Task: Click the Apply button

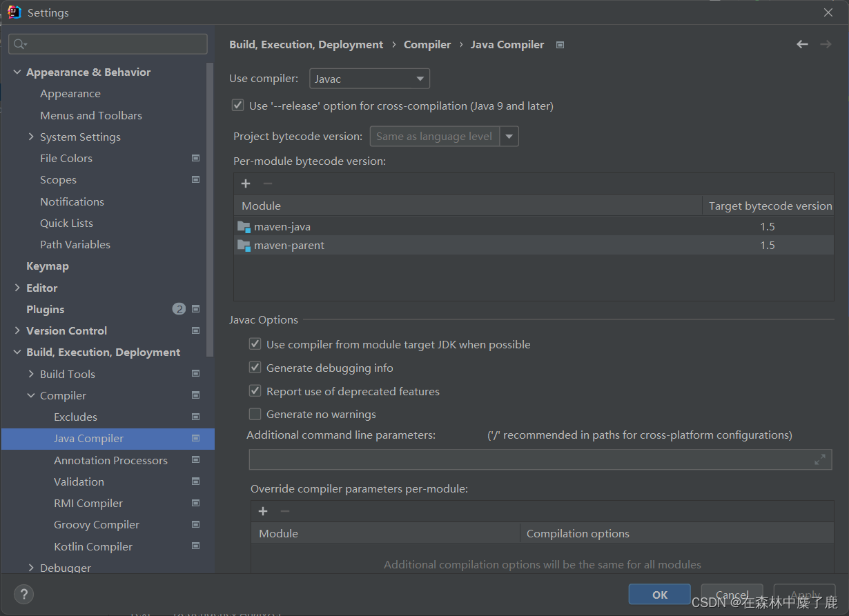Action: 805,595
